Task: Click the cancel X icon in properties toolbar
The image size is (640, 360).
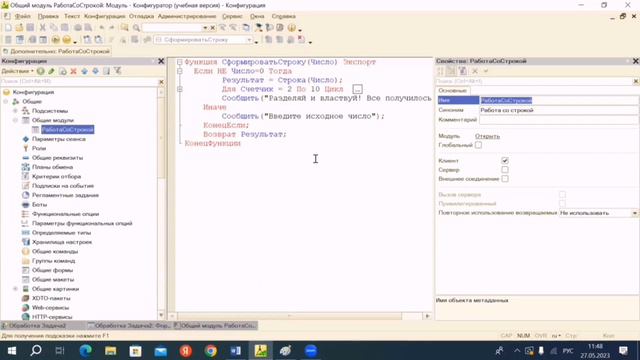Action: 475,71
